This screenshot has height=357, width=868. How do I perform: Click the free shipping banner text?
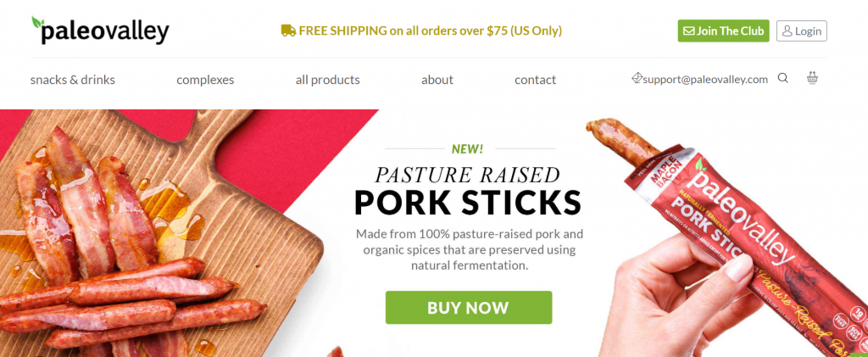430,31
